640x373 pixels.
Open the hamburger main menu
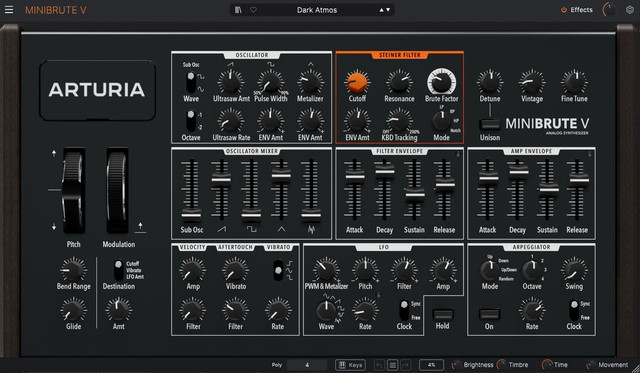pos(9,9)
